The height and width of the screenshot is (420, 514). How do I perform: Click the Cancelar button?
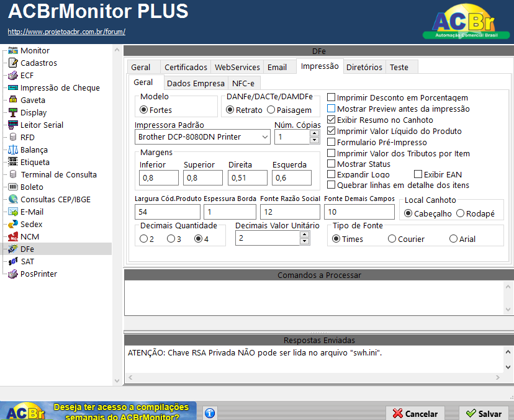coord(415,413)
